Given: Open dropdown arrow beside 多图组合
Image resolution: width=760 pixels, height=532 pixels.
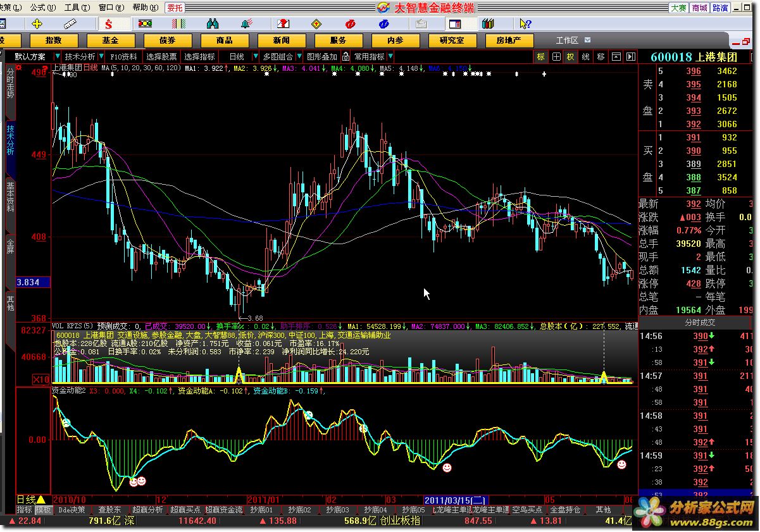Looking at the screenshot, I should click(301, 56).
